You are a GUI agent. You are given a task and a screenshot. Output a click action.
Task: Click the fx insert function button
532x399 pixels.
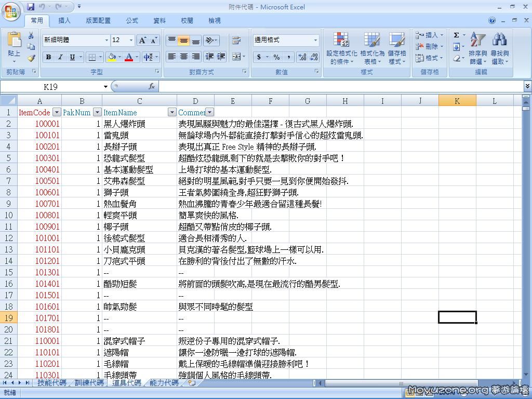click(152, 87)
